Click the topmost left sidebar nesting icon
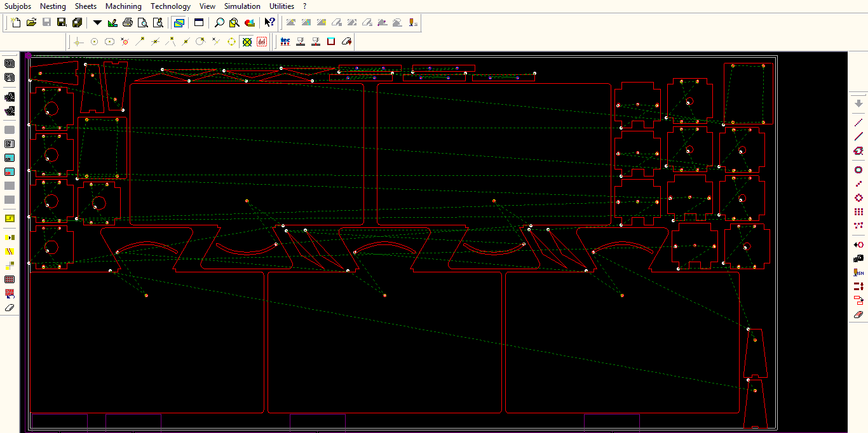Viewport: 868px width, 433px height. click(10, 63)
